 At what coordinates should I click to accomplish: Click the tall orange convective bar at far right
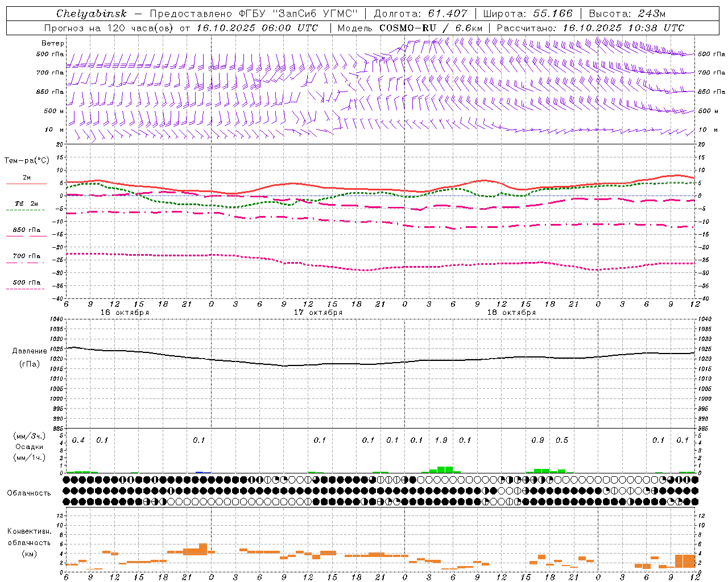(685, 561)
